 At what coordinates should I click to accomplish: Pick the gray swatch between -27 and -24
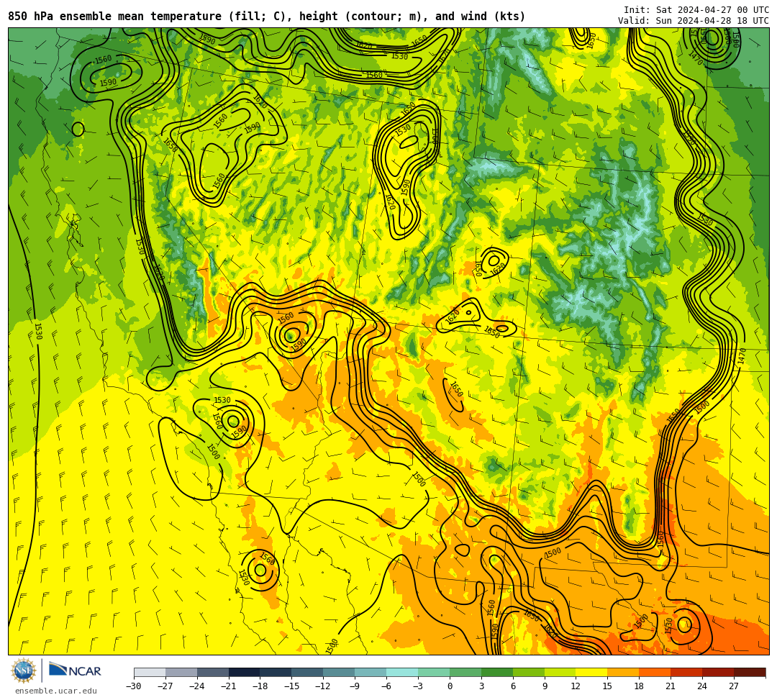[x=181, y=672]
